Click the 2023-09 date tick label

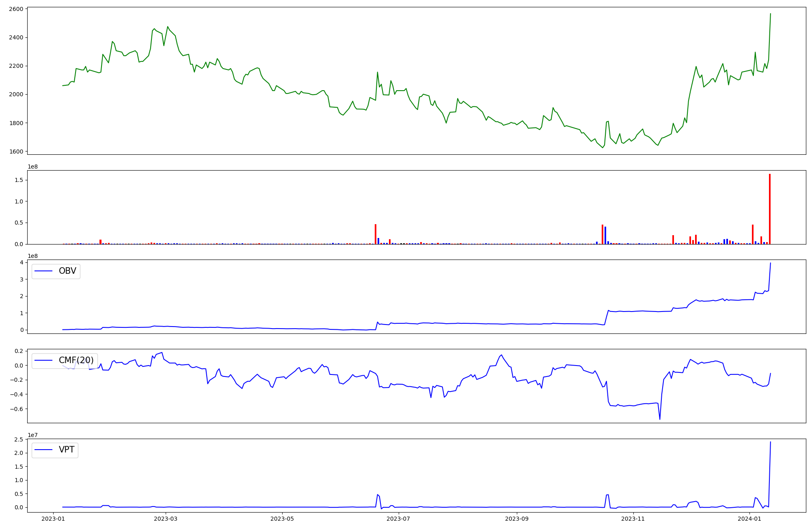tap(517, 519)
